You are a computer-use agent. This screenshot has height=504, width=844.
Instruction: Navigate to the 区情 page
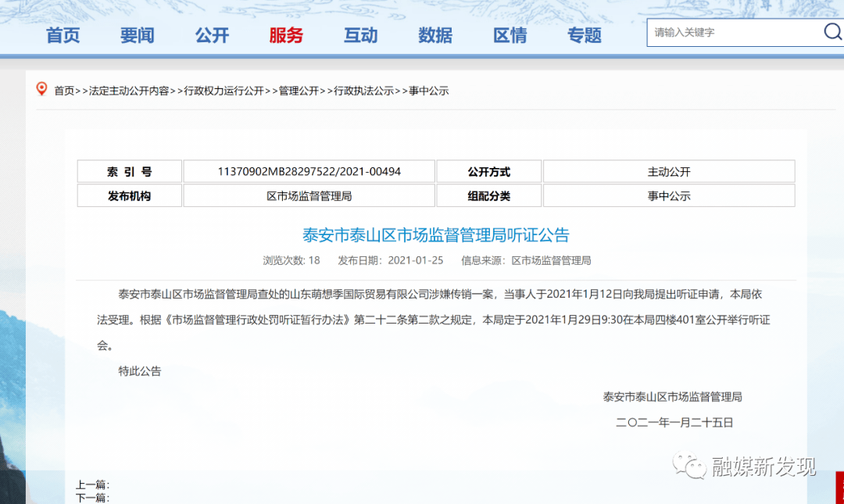coord(510,35)
